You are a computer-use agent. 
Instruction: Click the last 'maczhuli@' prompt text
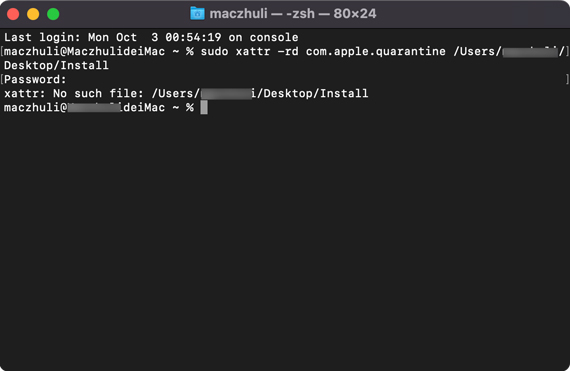(36, 108)
